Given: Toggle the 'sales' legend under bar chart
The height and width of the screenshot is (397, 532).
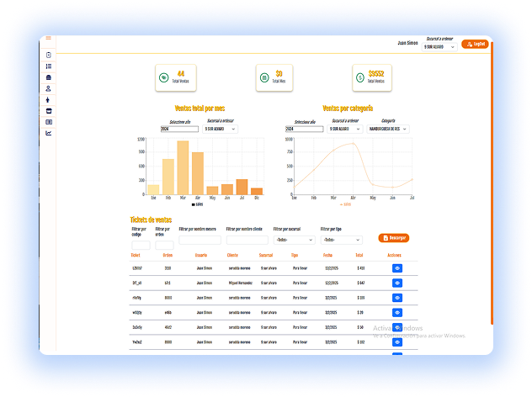Looking at the screenshot, I should click(x=197, y=204).
